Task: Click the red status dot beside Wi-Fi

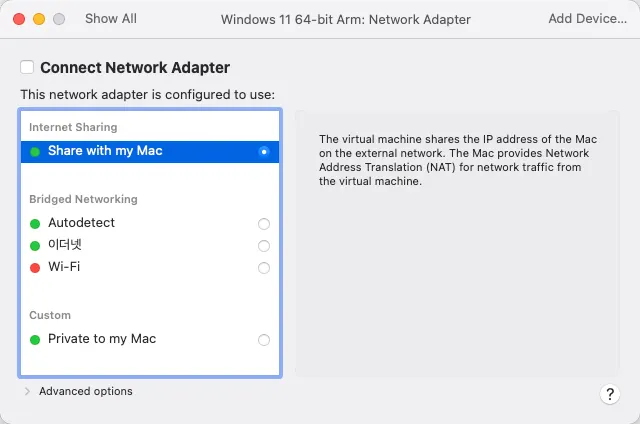Action: coord(35,268)
